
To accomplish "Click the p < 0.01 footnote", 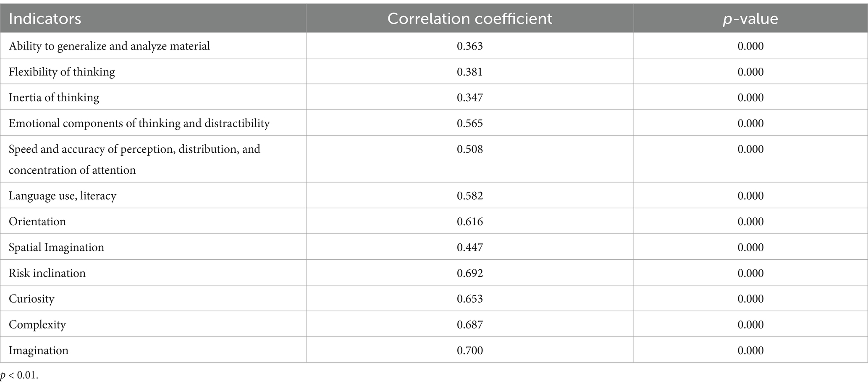I will point(20,376).
